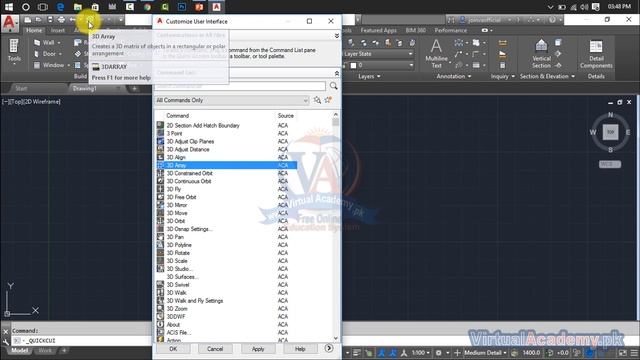Click the layer color swatch in Layers panel
Screen dimensions: 640x360
tap(353, 65)
